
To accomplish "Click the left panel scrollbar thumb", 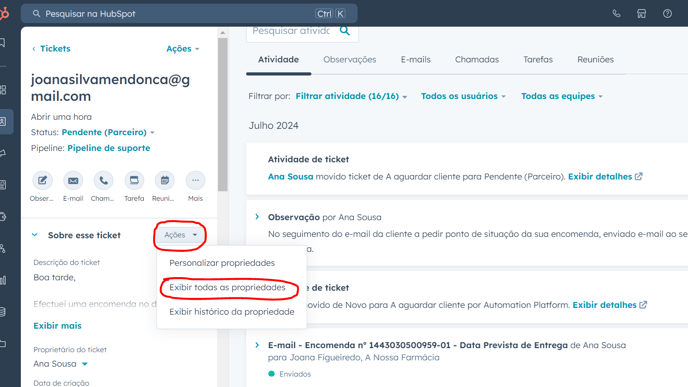I will click(x=222, y=115).
